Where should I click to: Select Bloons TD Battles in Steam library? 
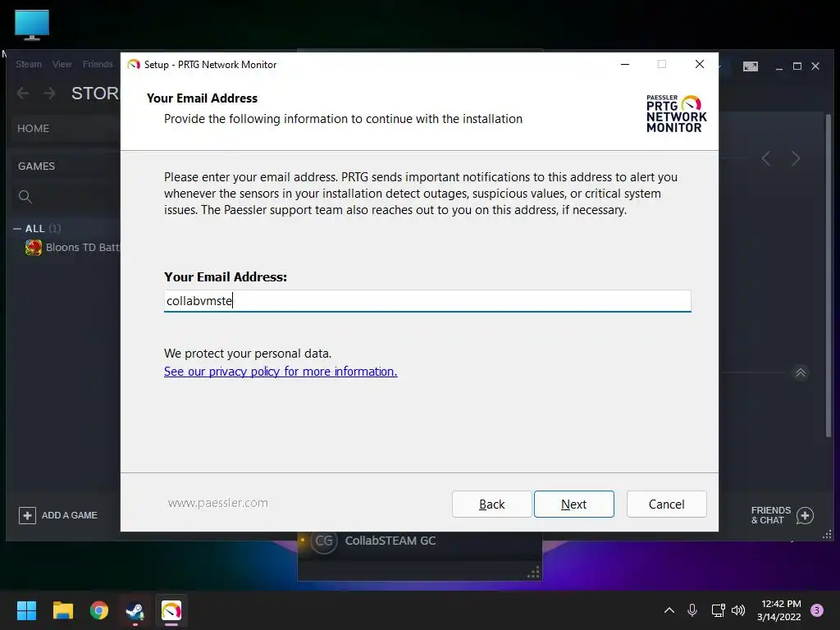click(x=83, y=248)
